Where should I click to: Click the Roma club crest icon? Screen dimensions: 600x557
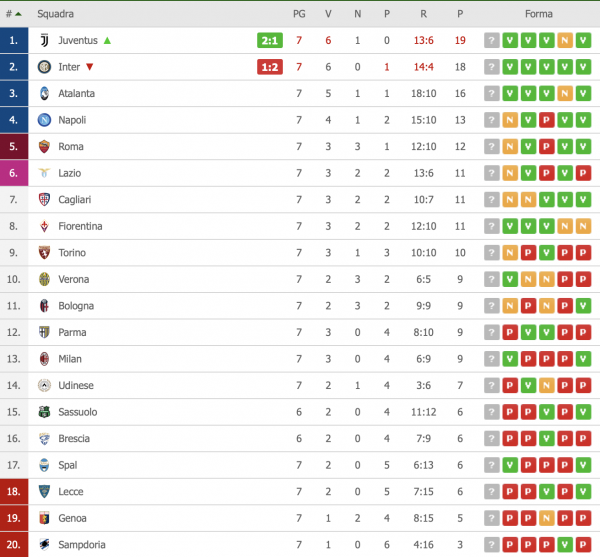pos(44,147)
